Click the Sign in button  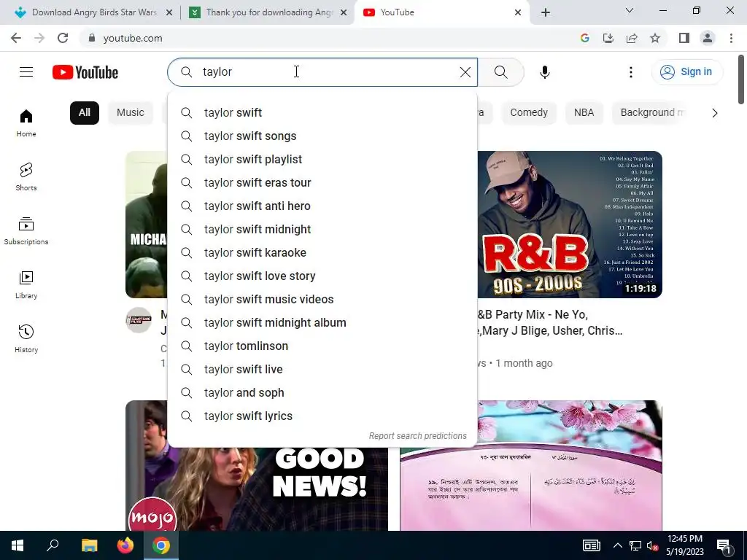click(686, 72)
